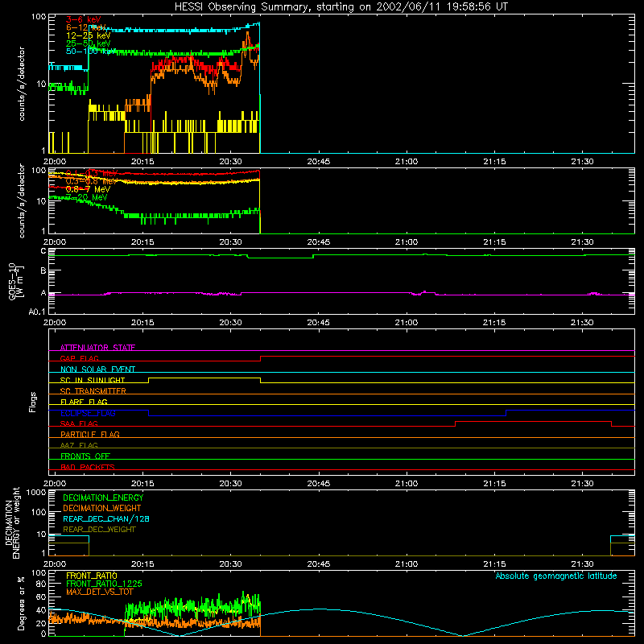Click the 80 tick on bottom plot axis
Viewport: 644px width, 644px height.
coord(41,584)
